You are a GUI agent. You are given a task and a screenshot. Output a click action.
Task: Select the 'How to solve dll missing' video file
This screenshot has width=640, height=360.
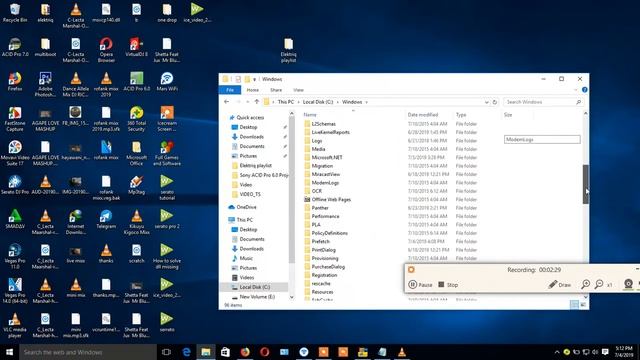[167, 256]
